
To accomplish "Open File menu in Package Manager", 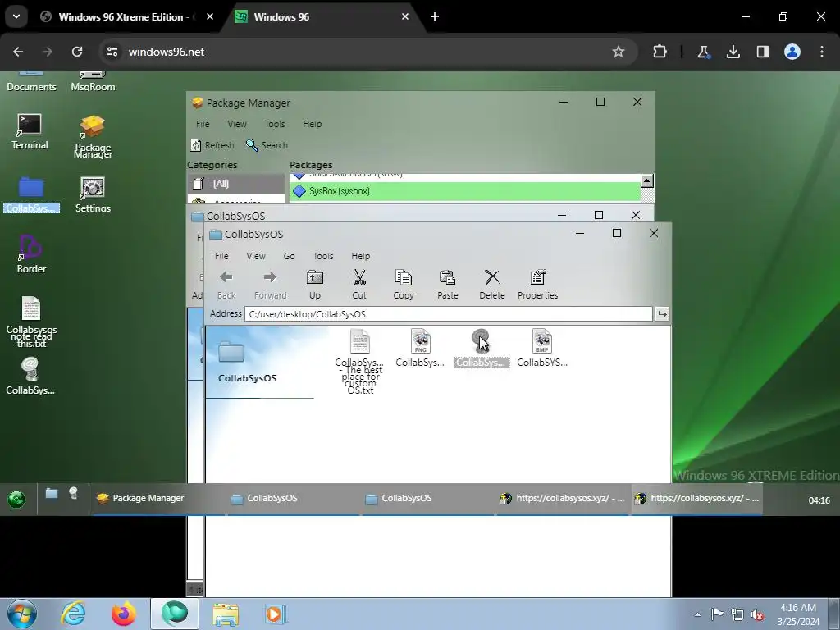I will coord(203,124).
